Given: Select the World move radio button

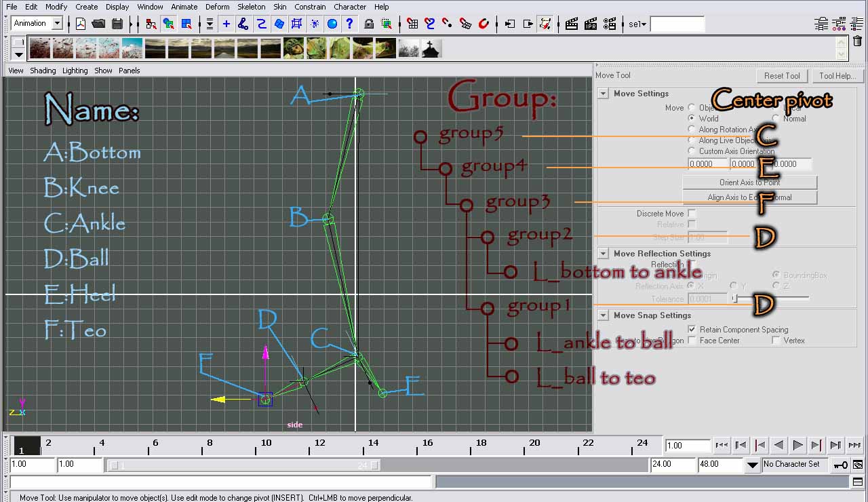Looking at the screenshot, I should pos(692,118).
